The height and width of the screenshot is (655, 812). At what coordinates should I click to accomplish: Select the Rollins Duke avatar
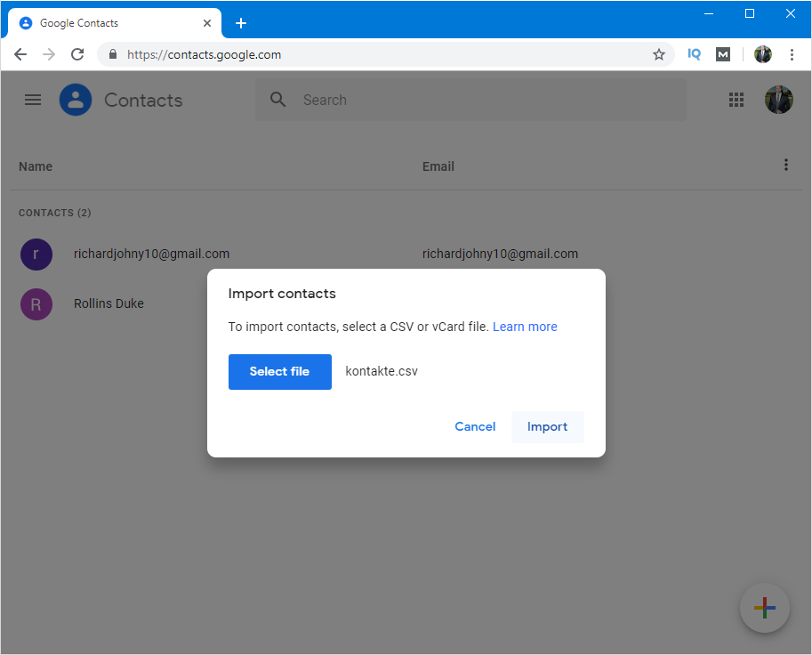click(36, 304)
